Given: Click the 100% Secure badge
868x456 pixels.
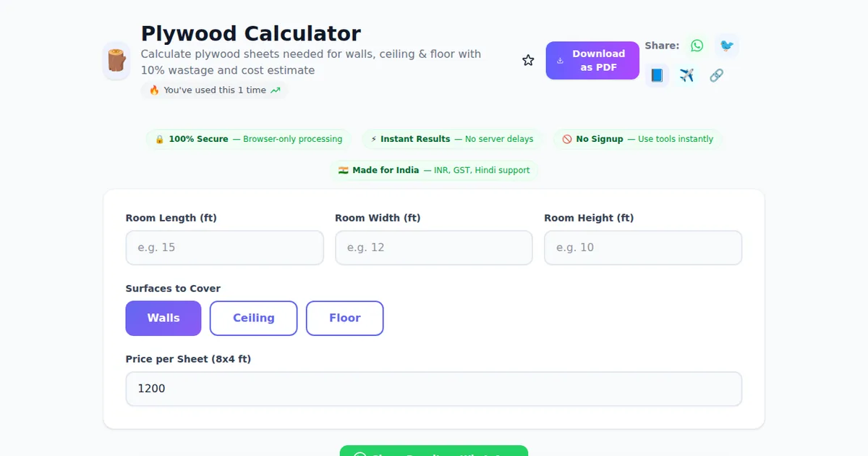Looking at the screenshot, I should pyautogui.click(x=249, y=139).
